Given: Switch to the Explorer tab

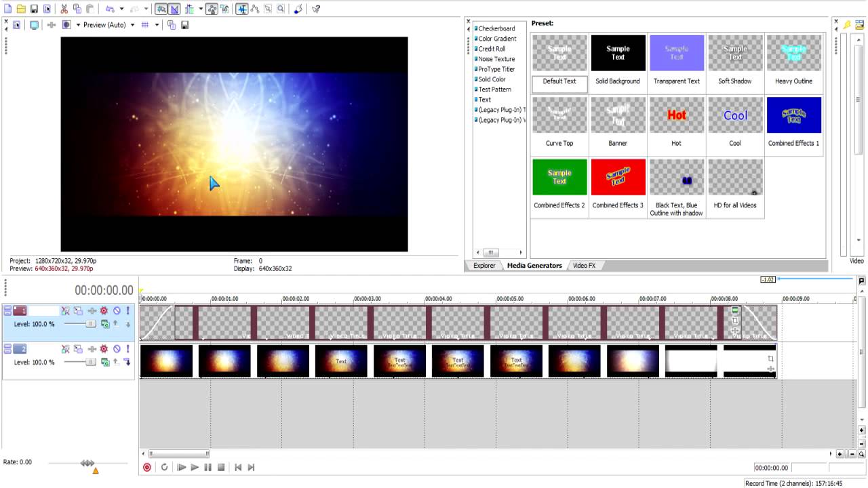Looking at the screenshot, I should point(484,266).
